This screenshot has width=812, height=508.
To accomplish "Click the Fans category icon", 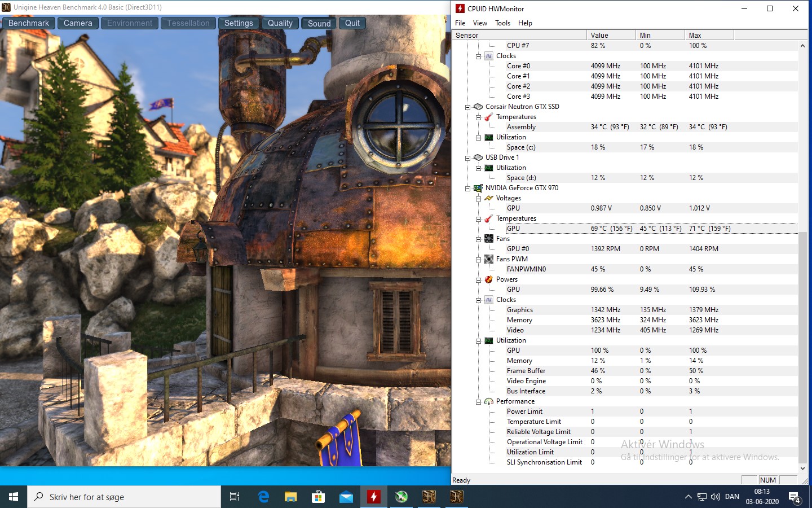I will tap(489, 239).
